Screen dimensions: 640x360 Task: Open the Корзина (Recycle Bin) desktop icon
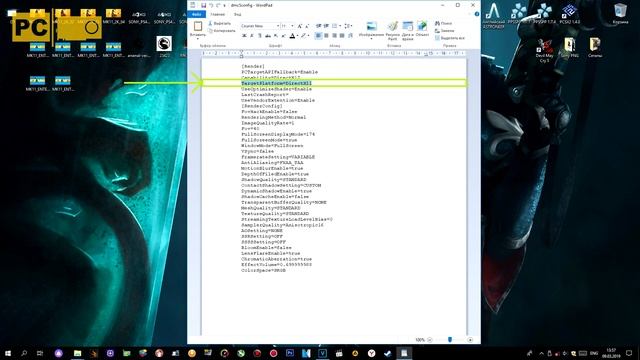pos(620,13)
